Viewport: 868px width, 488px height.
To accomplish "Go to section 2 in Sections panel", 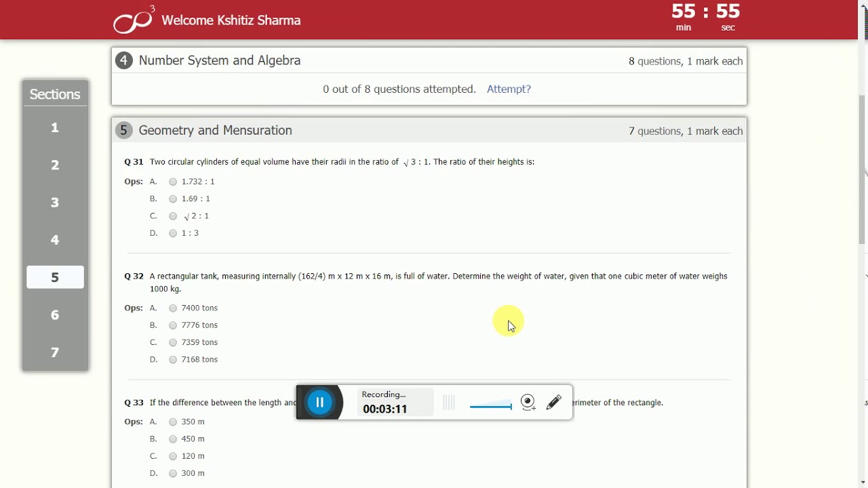I will (55, 165).
